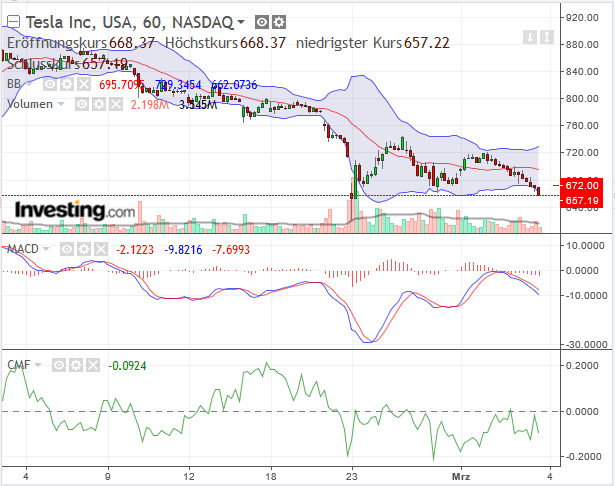Toggle visibility of the Tesla Inc main series
The height and width of the screenshot is (486, 615).
point(262,22)
